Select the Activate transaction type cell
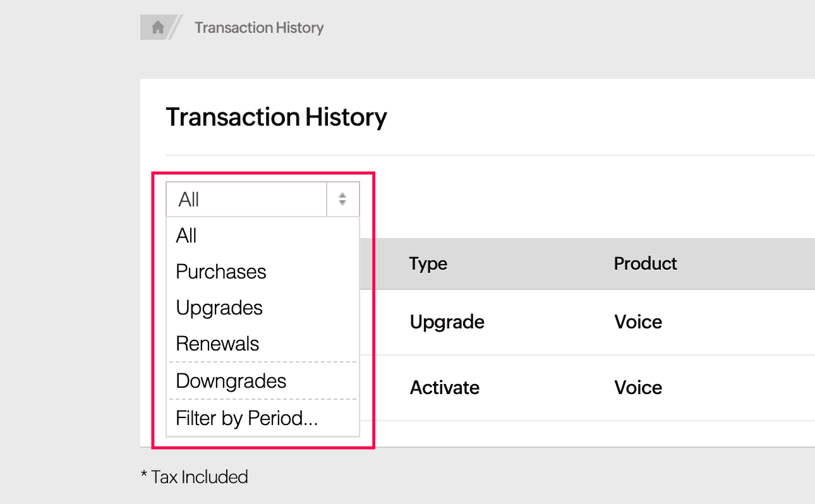The image size is (815, 504). pos(444,387)
